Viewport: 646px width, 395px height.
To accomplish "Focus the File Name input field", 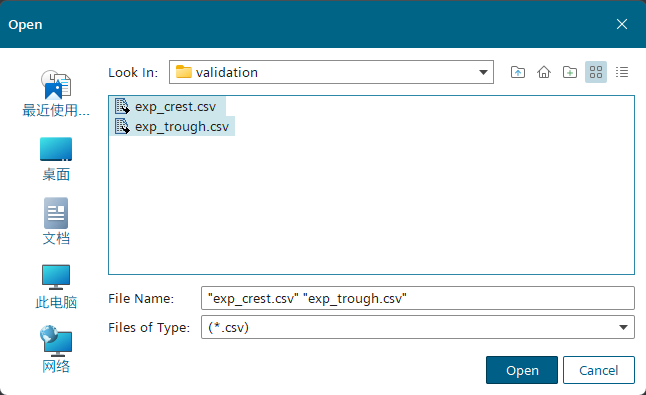I will pos(418,298).
